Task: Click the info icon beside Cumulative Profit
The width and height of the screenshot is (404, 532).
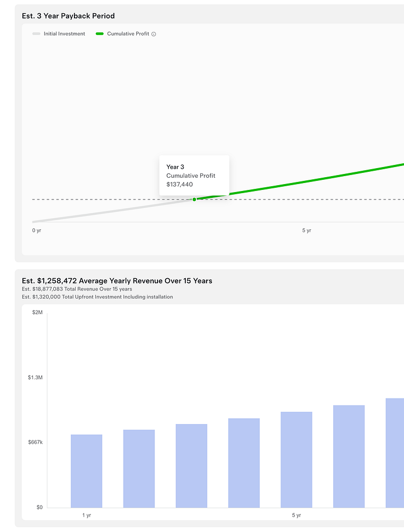Action: [x=154, y=34]
